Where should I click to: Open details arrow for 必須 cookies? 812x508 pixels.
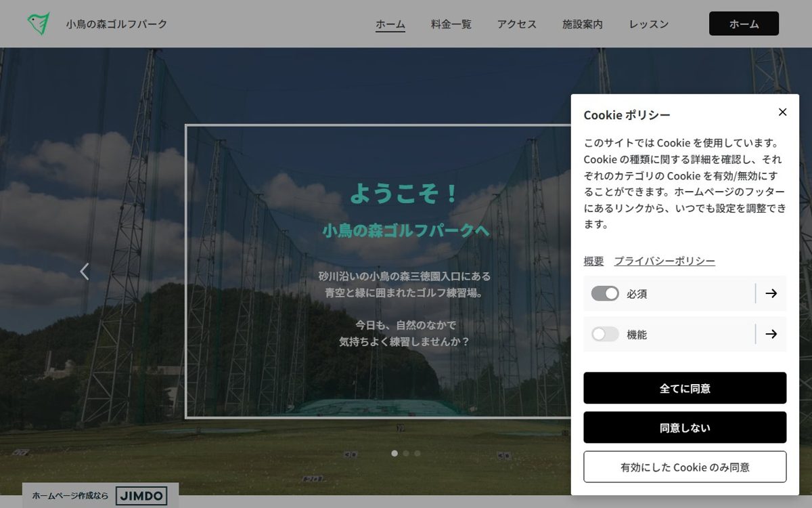(771, 293)
